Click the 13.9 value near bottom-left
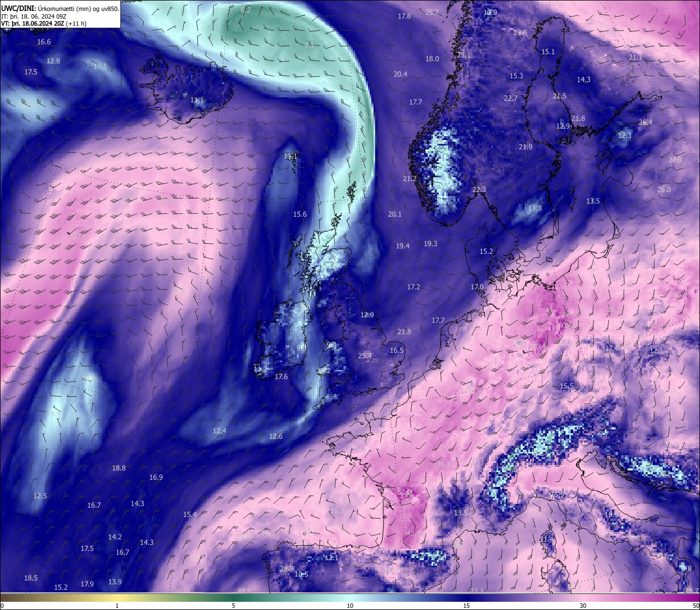The width and height of the screenshot is (700, 610). click(x=115, y=582)
